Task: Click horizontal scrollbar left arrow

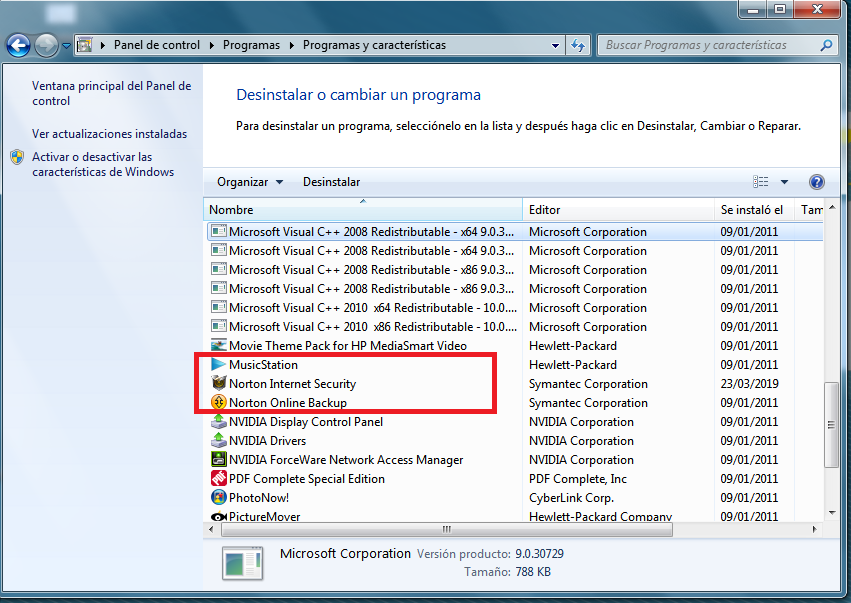Action: [211, 529]
